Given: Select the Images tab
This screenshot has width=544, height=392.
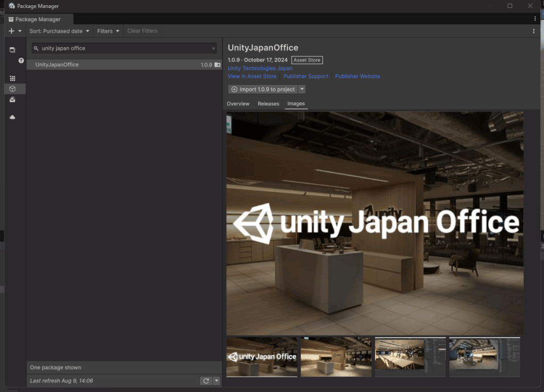Looking at the screenshot, I should pyautogui.click(x=296, y=104).
